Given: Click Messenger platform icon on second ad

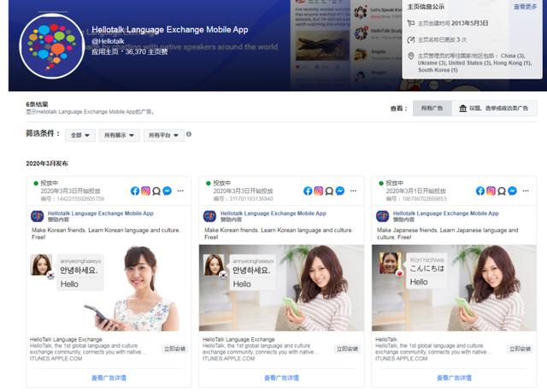Looking at the screenshot, I should coord(340,191).
